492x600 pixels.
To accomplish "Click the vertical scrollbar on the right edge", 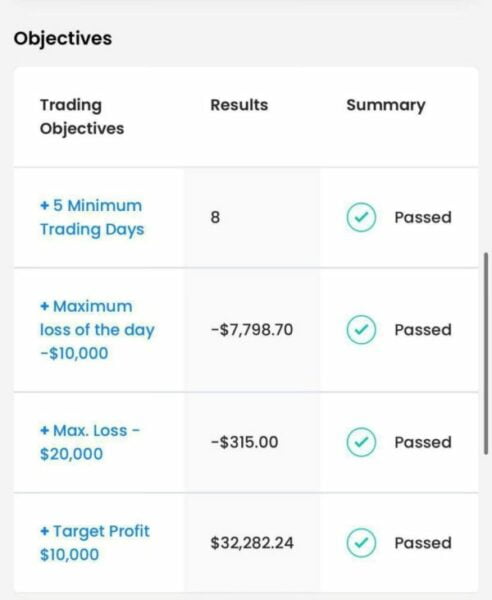I will (x=486, y=353).
